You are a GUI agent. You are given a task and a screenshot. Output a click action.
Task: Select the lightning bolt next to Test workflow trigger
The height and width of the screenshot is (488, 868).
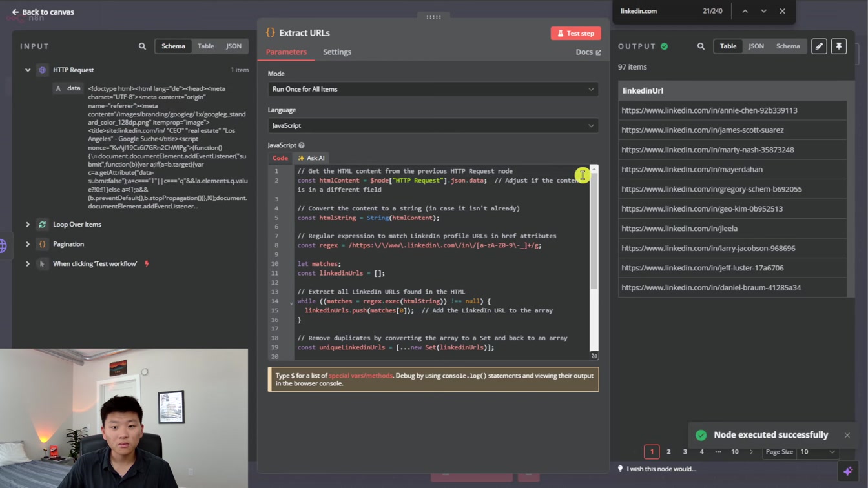pos(147,264)
